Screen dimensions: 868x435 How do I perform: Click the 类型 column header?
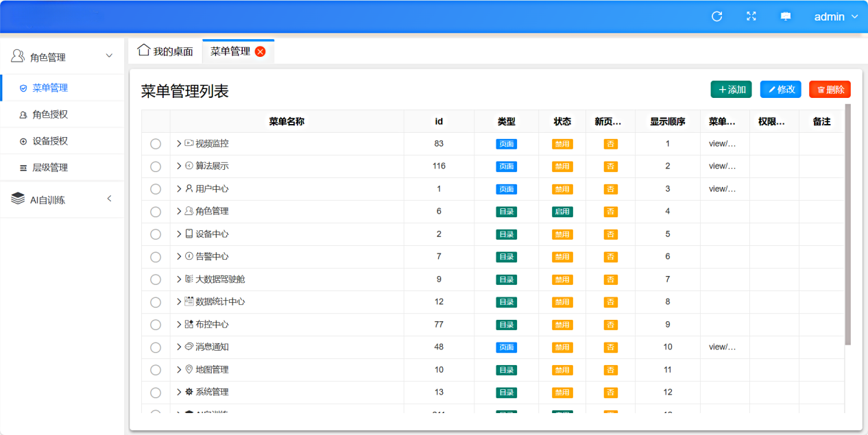(x=506, y=121)
